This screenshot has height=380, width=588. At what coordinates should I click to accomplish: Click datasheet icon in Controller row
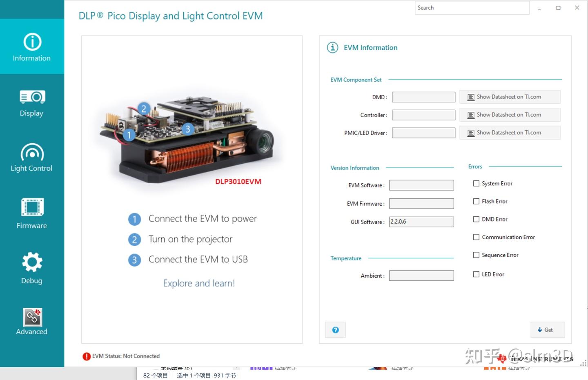(471, 115)
